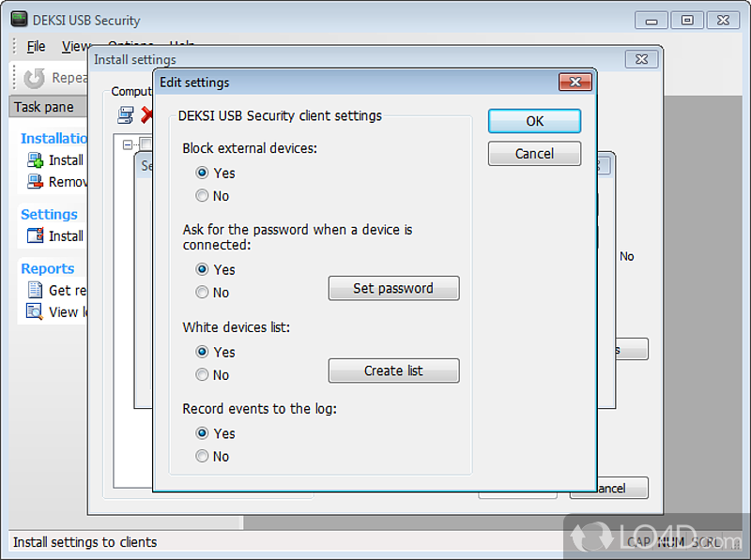
Task: Click the Set password button
Action: tap(393, 288)
